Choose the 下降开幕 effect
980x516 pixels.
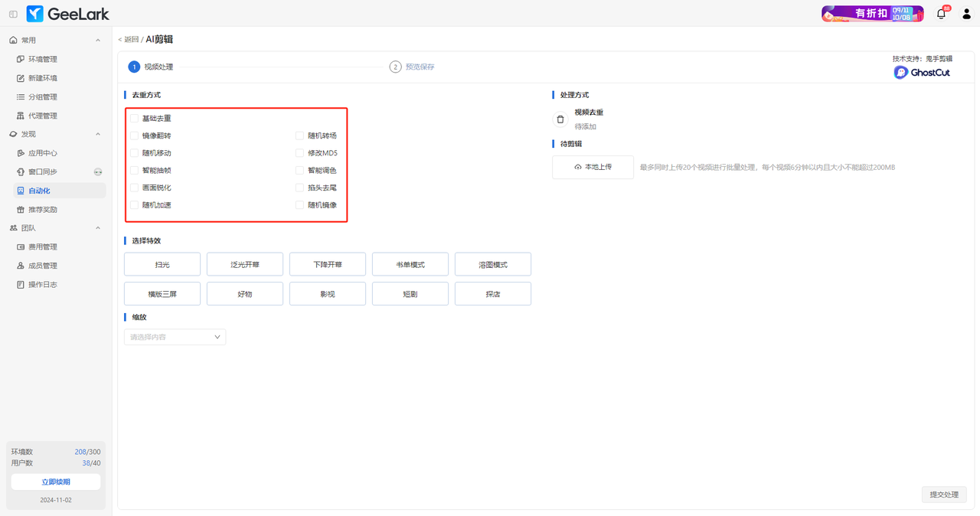[x=328, y=264]
